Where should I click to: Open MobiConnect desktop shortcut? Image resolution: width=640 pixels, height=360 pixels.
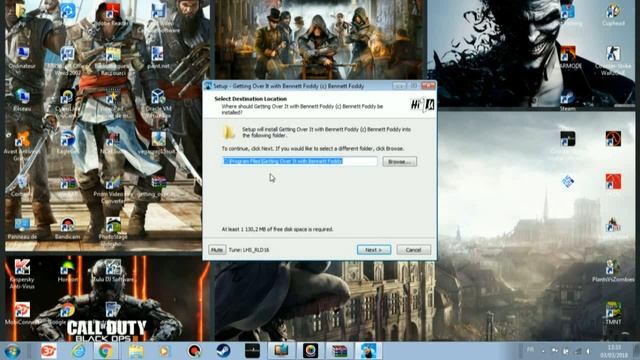[22, 313]
